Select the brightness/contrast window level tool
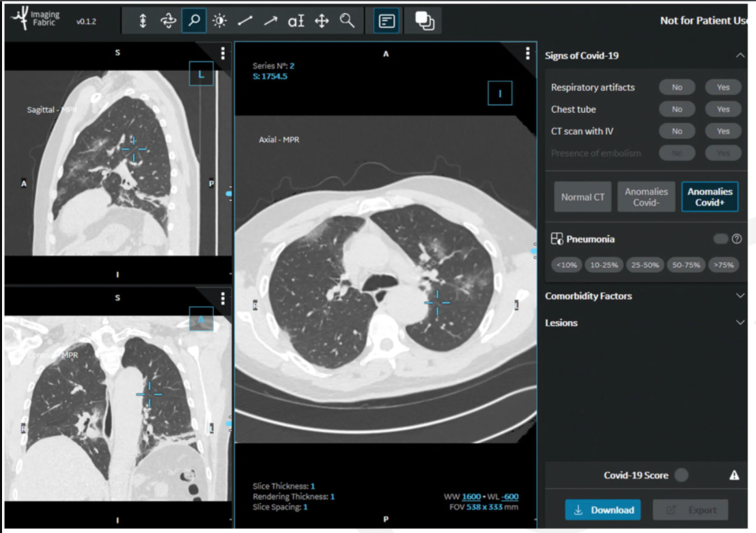 [x=219, y=21]
